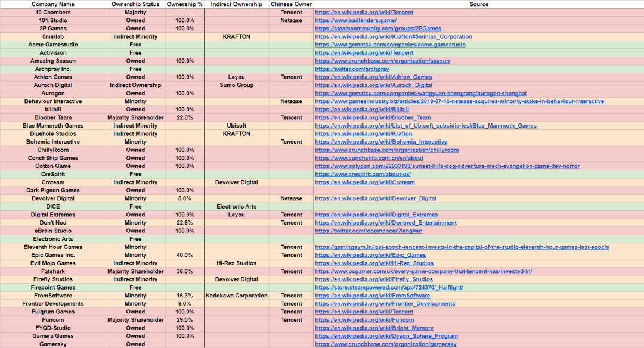Open the Hi-Rez_Studios Wikipedia link
Screen dimensions: 644x348
(x=374, y=263)
